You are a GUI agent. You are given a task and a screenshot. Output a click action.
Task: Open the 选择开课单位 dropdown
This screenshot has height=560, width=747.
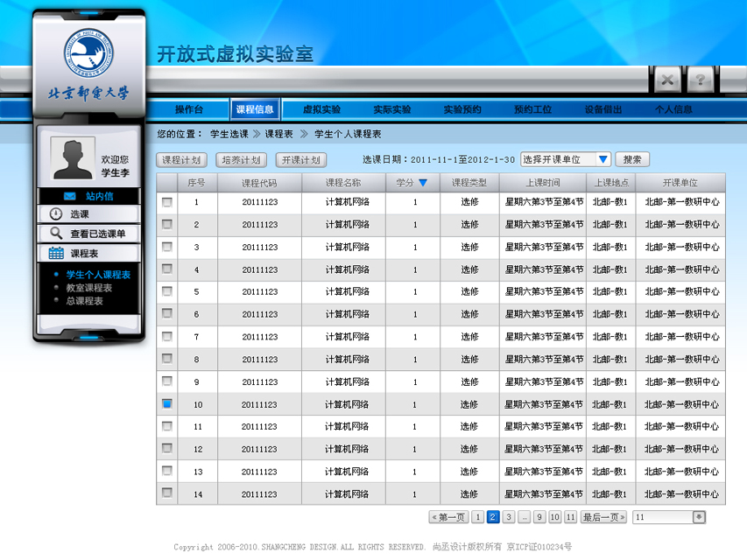click(566, 159)
